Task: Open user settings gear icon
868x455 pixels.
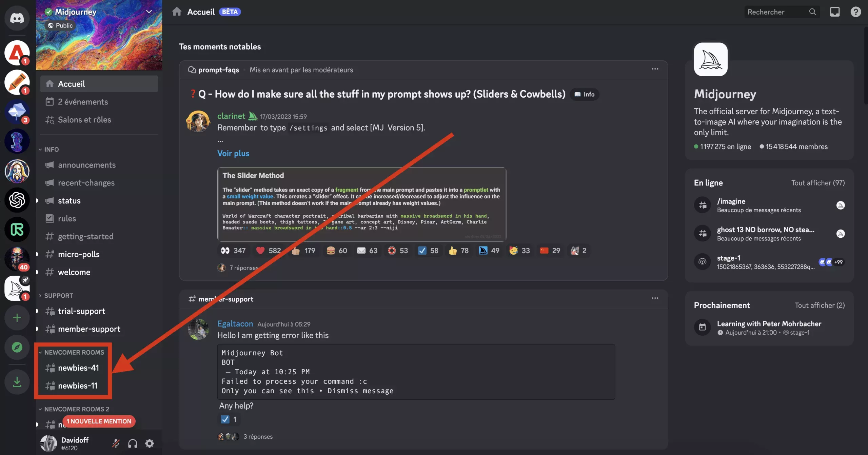Action: 150,443
